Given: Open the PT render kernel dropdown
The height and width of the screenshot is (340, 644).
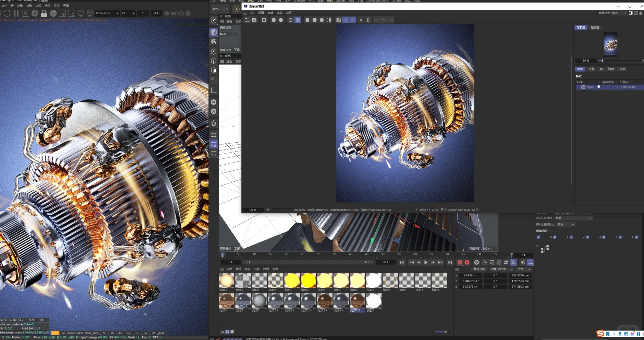Looking at the screenshot, I should pyautogui.click(x=128, y=13).
